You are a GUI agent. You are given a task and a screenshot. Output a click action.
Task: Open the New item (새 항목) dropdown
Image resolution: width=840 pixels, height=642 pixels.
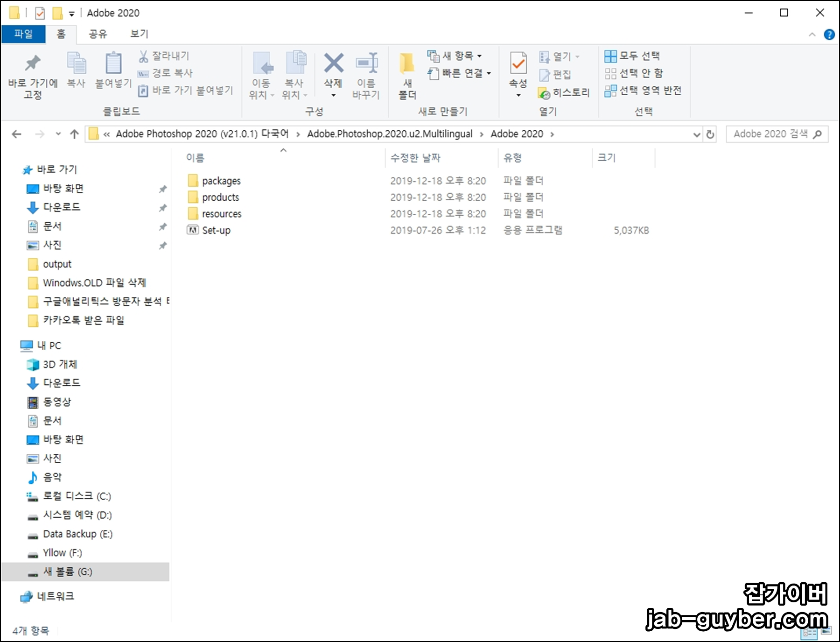(455, 56)
